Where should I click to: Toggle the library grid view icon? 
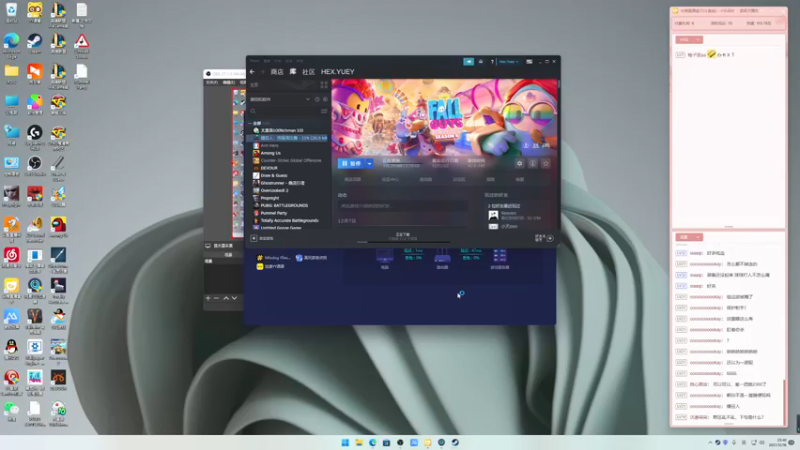(x=324, y=85)
